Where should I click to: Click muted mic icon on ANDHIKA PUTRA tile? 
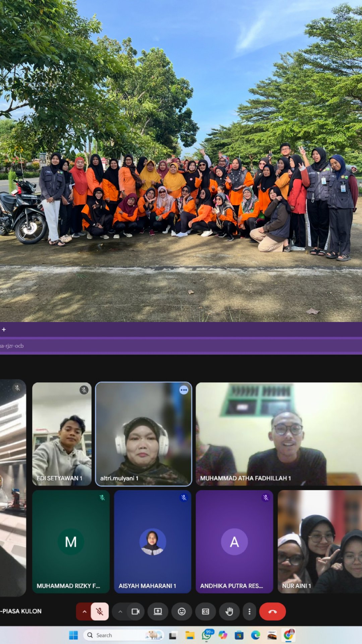[265, 497]
